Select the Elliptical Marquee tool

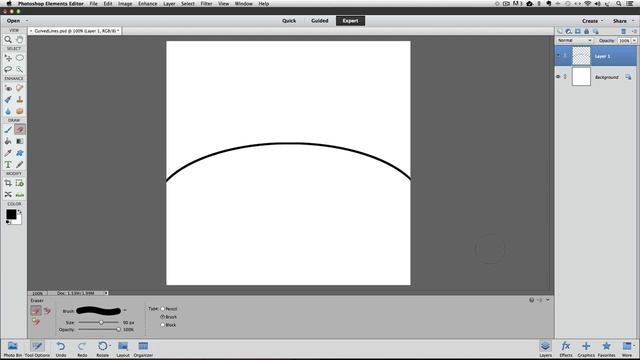pyautogui.click(x=20, y=58)
